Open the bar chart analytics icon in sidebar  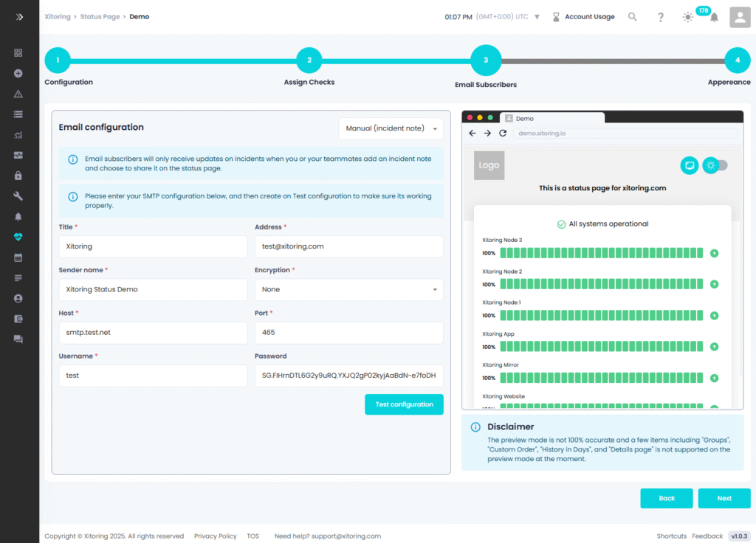(x=18, y=135)
